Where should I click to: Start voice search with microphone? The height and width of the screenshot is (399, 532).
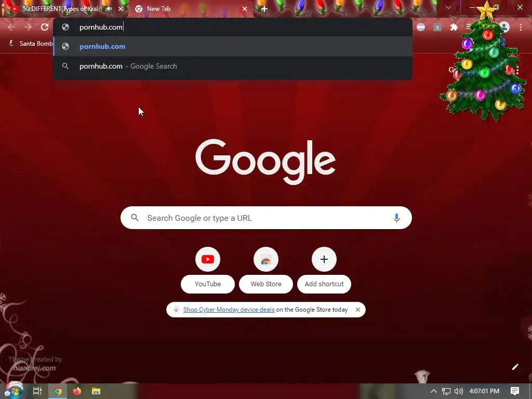(396, 218)
